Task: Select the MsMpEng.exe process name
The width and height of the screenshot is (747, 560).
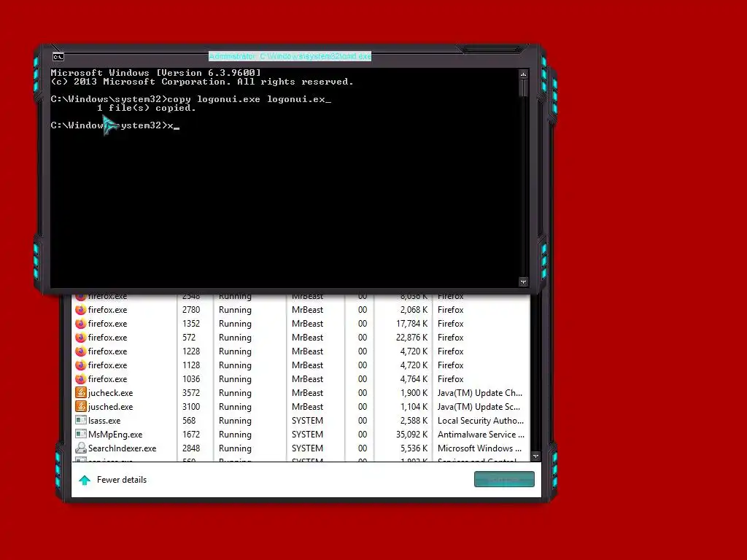Action: coord(115,435)
